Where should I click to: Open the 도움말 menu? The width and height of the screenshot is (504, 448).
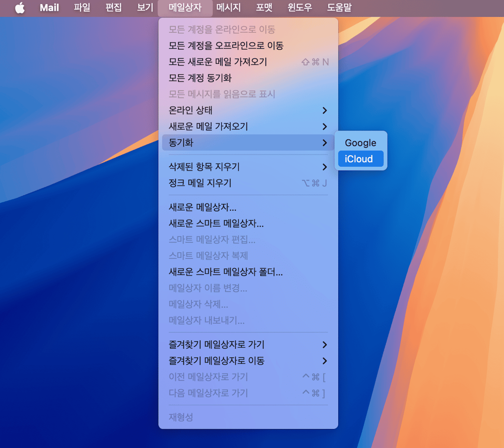point(339,8)
